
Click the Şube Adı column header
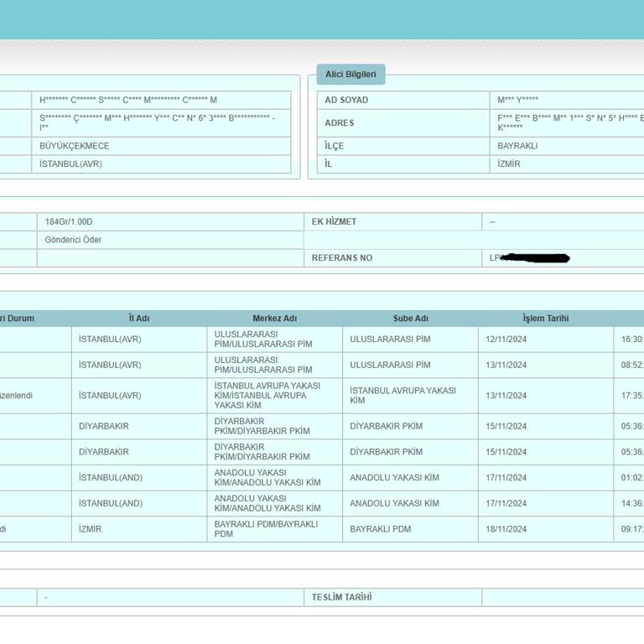click(410, 319)
